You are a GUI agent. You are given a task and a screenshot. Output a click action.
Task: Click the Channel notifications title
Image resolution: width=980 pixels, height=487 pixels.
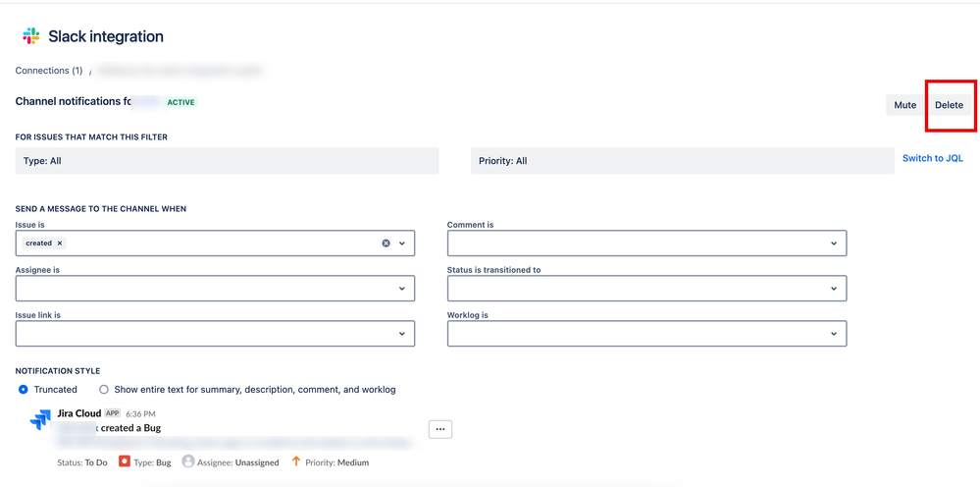(74, 101)
